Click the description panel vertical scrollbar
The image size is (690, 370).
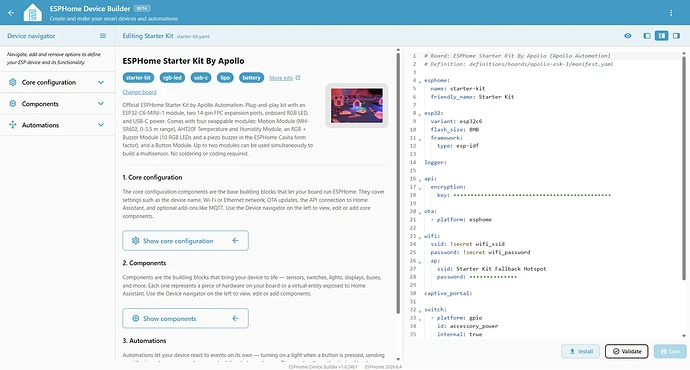click(398, 183)
